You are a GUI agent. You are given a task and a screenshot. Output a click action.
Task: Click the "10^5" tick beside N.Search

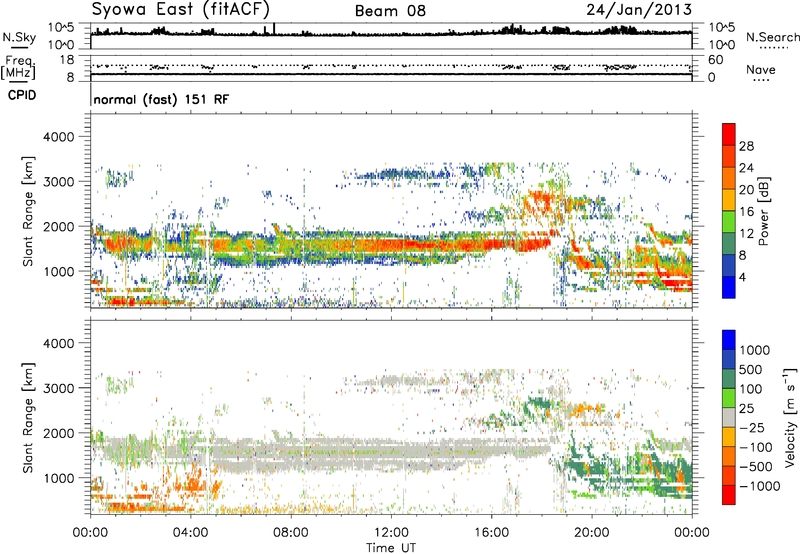(x=722, y=27)
